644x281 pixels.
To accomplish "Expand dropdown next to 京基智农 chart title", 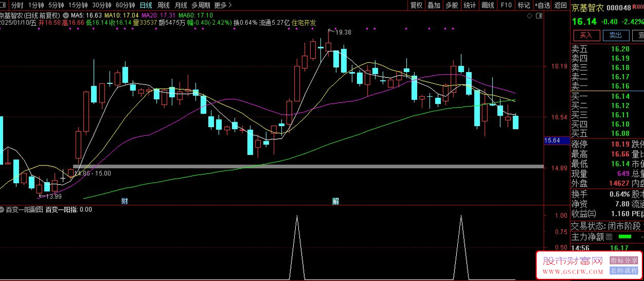I will pyautogui.click(x=65, y=16).
